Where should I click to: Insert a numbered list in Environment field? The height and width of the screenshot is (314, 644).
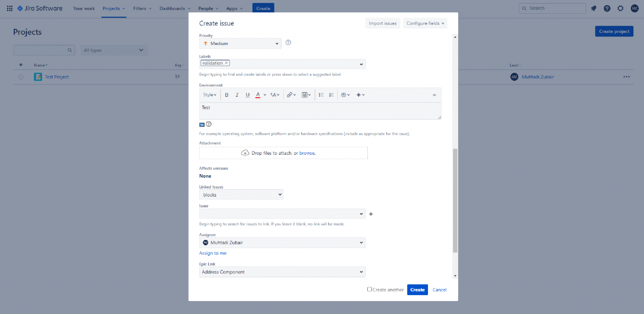[331, 95]
